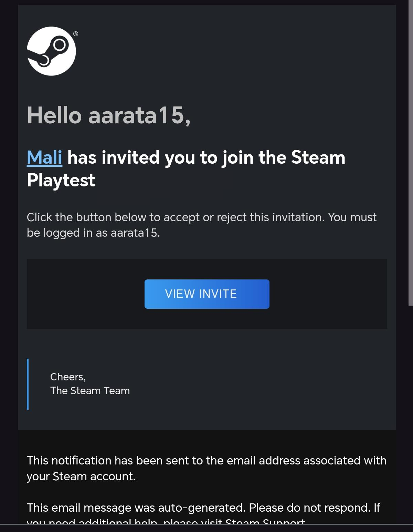Click the "Hello aarata15," greeting heading
The width and height of the screenshot is (413, 532).
[108, 115]
